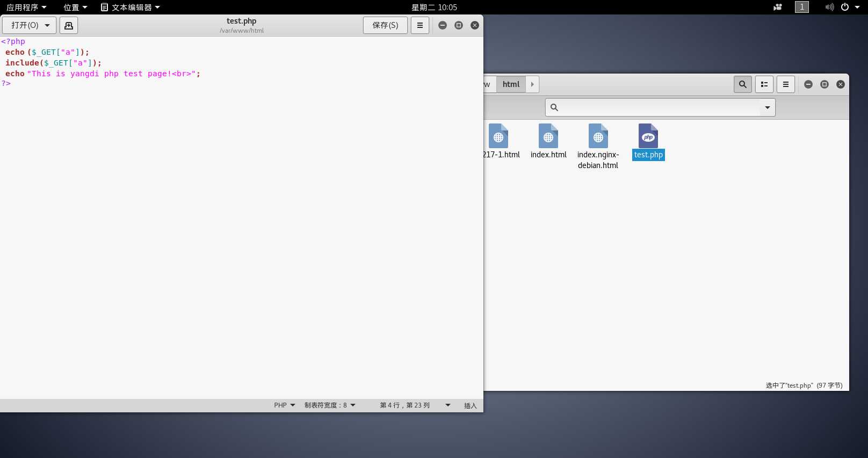Click the 插入 insert mode indicator
Image resolution: width=868 pixels, height=458 pixels.
(471, 405)
